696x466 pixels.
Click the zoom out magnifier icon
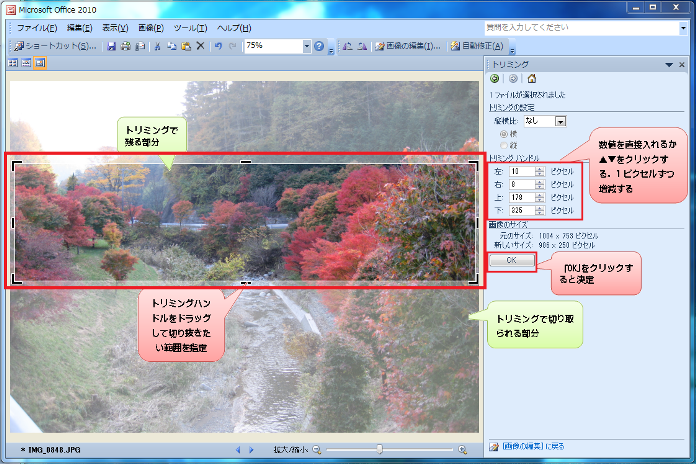pyautogui.click(x=316, y=450)
